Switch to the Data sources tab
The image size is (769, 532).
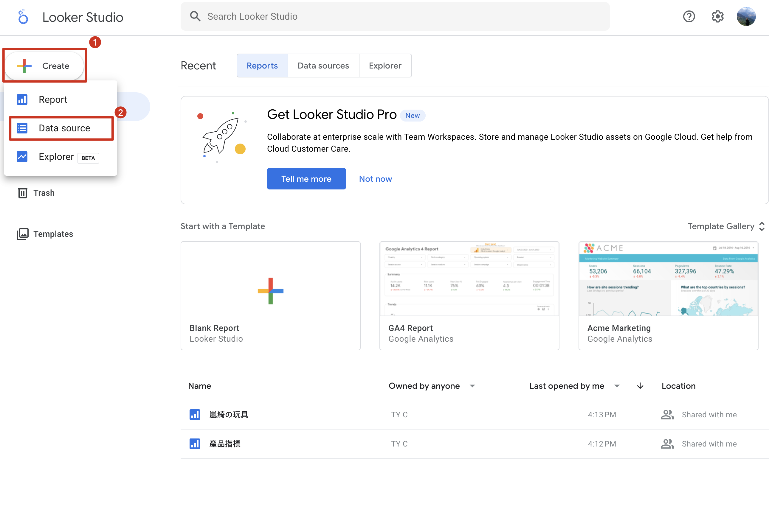tap(323, 66)
